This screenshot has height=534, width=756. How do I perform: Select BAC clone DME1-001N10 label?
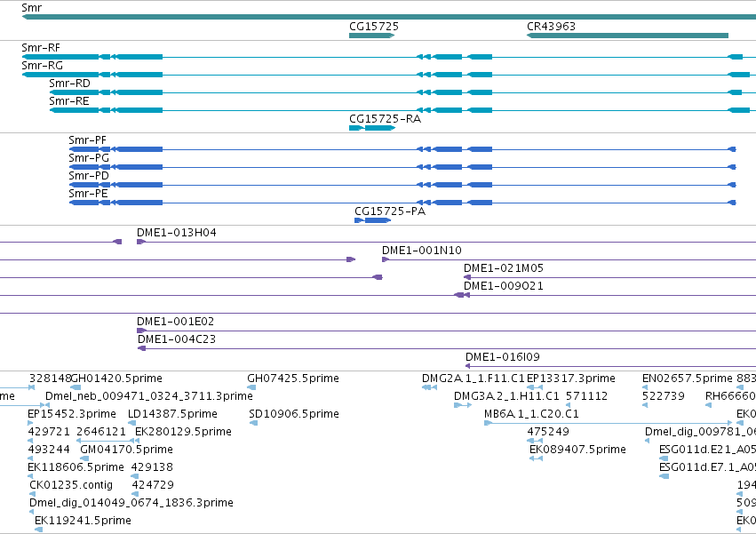pyautogui.click(x=422, y=251)
